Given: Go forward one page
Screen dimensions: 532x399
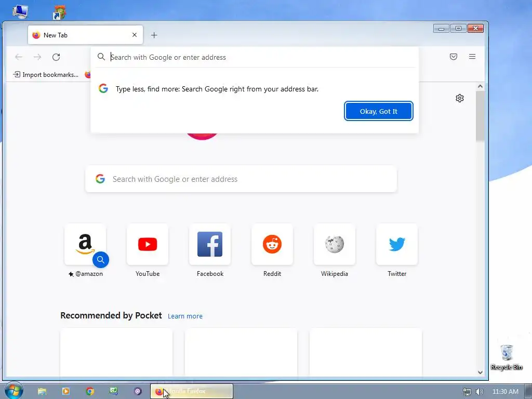Looking at the screenshot, I should (x=37, y=57).
